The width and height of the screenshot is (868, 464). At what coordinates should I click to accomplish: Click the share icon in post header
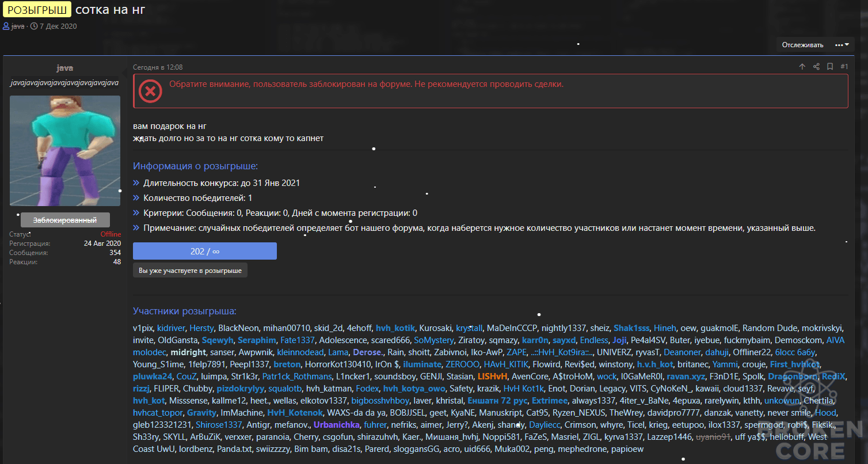tap(816, 67)
